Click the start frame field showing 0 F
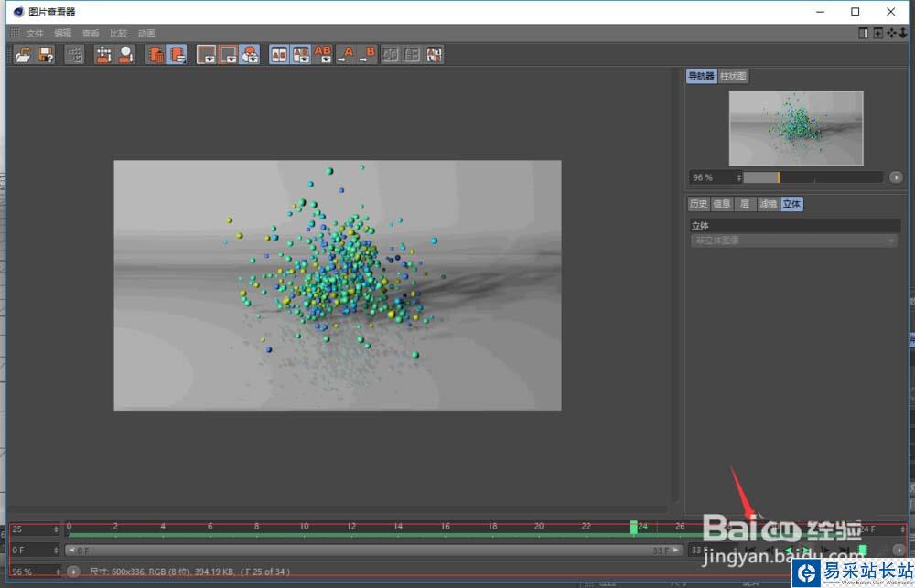Screen dimensions: 915x588 tap(35, 551)
